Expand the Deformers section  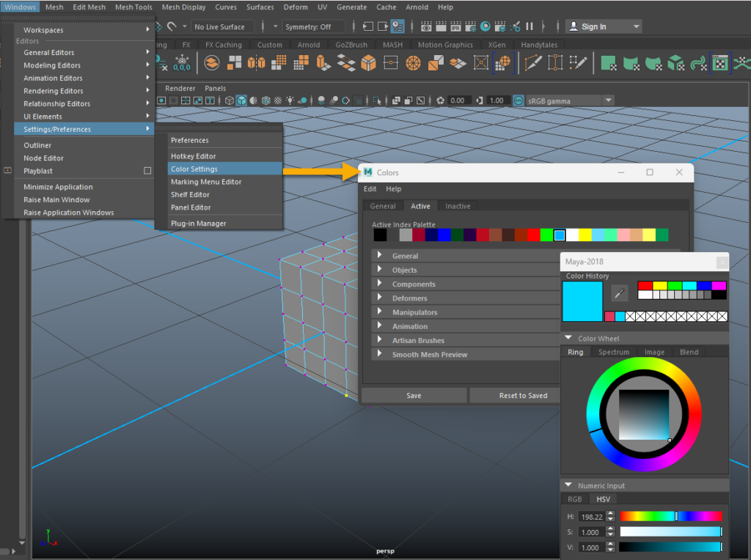[x=379, y=298]
